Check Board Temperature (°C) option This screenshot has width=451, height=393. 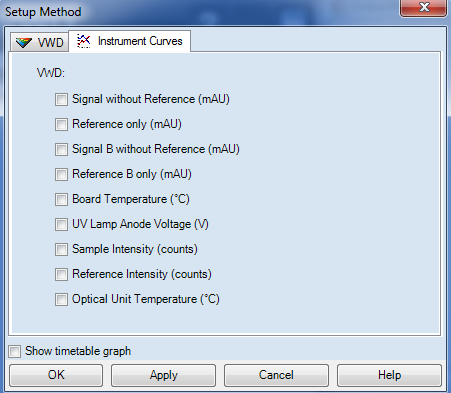[x=61, y=199]
